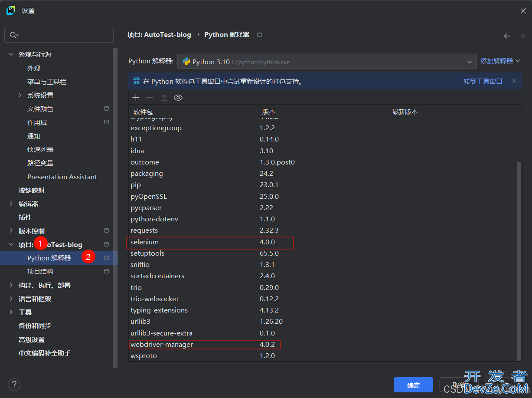This screenshot has width=532, height=398.
Task: Sort by 软件包 column header
Action: click(193, 112)
